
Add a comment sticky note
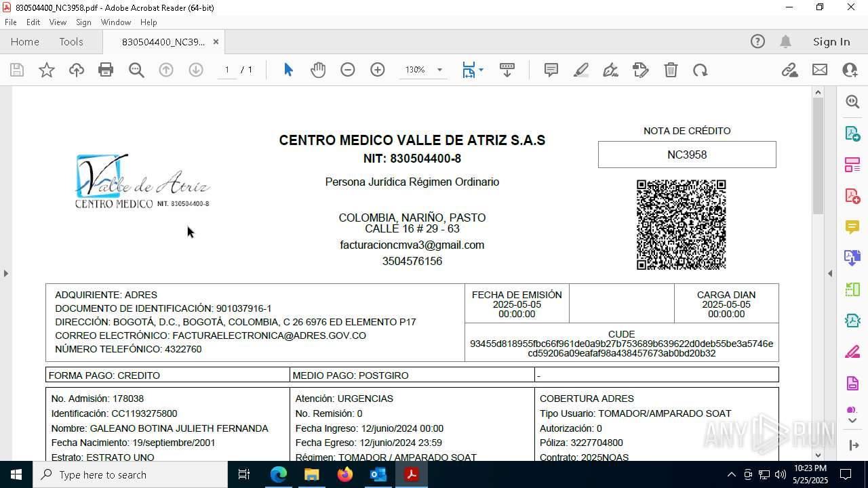coord(551,70)
